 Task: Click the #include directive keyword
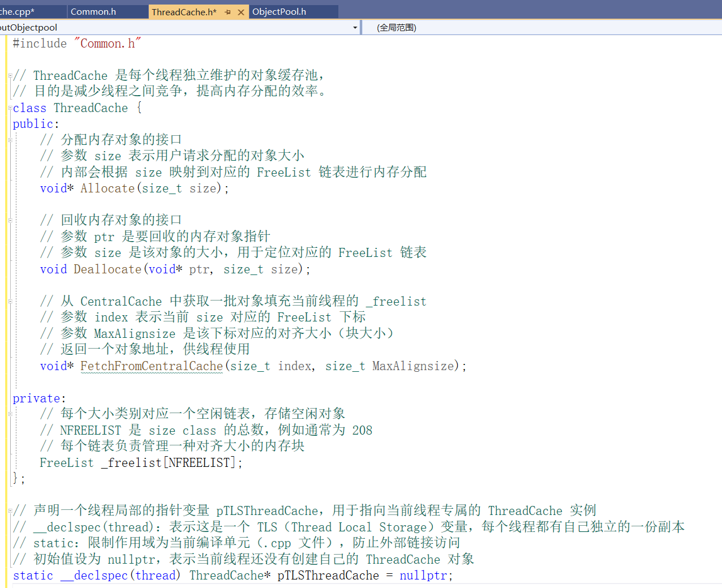pos(40,44)
